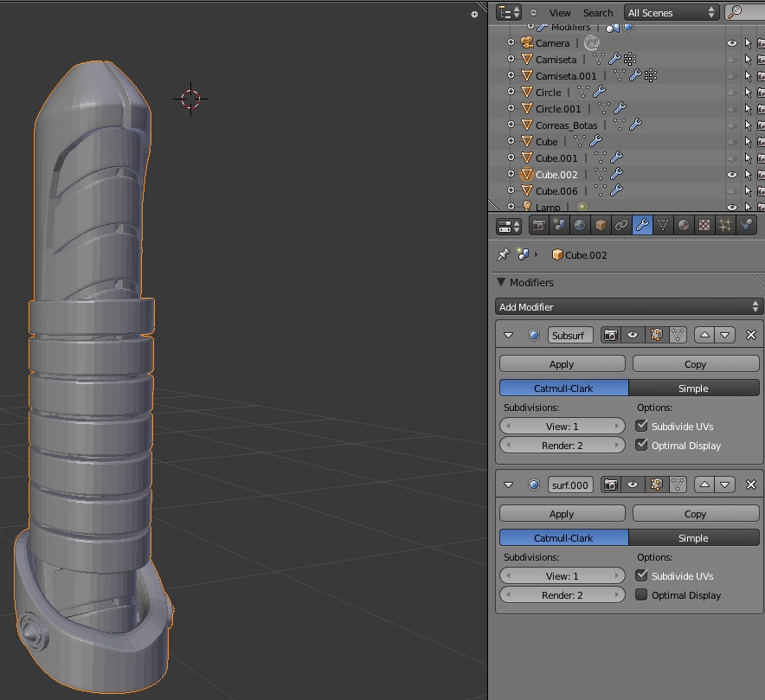Open the Texture properties tab
The image size is (765, 700).
(704, 225)
